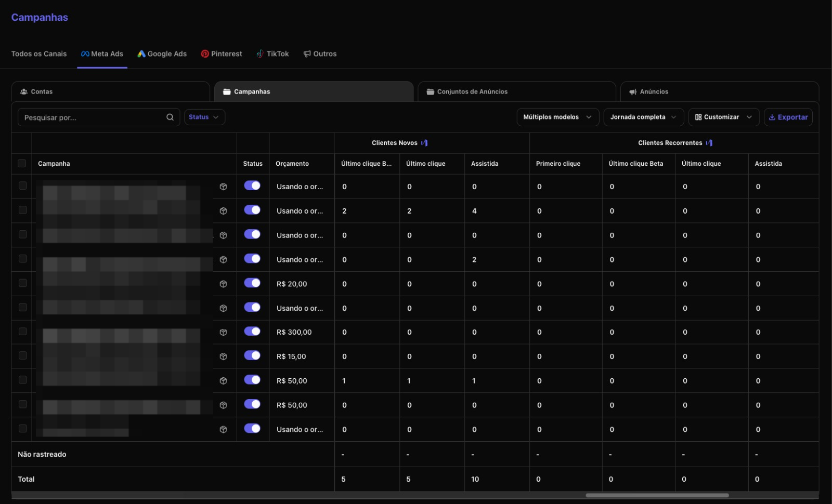Open the Múltiplos modelos dropdown
832x504 pixels.
pyautogui.click(x=558, y=117)
